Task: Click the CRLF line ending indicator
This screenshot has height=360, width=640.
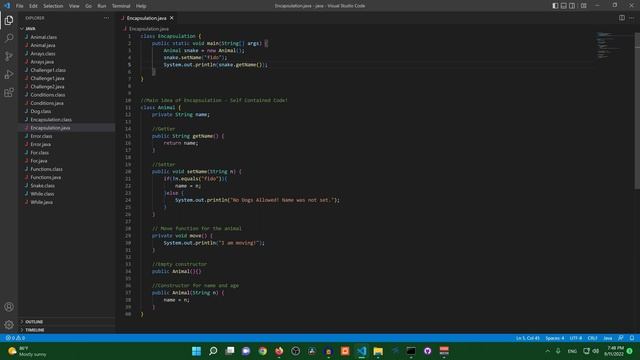Action: point(592,338)
